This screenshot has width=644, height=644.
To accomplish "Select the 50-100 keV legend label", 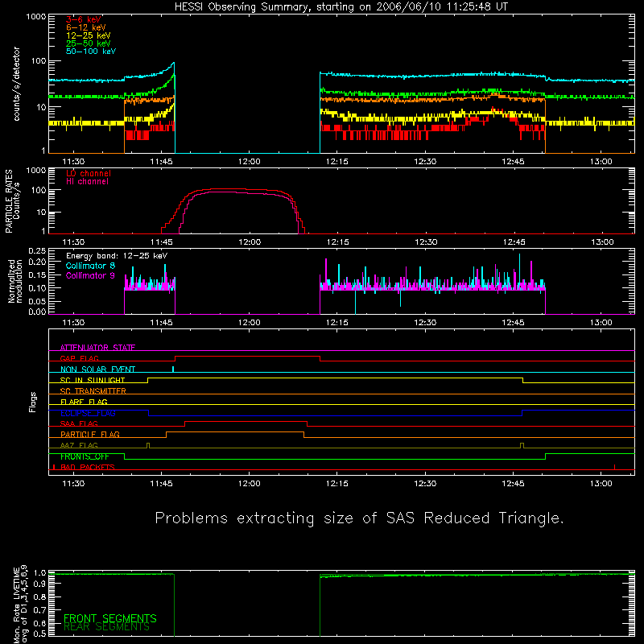I will 91,52.
